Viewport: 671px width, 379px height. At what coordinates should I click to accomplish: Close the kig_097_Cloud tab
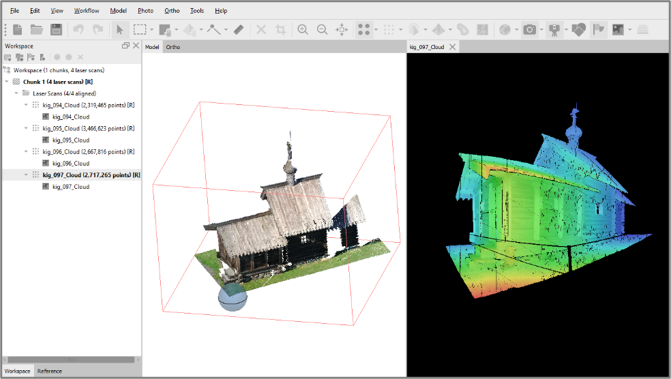452,47
